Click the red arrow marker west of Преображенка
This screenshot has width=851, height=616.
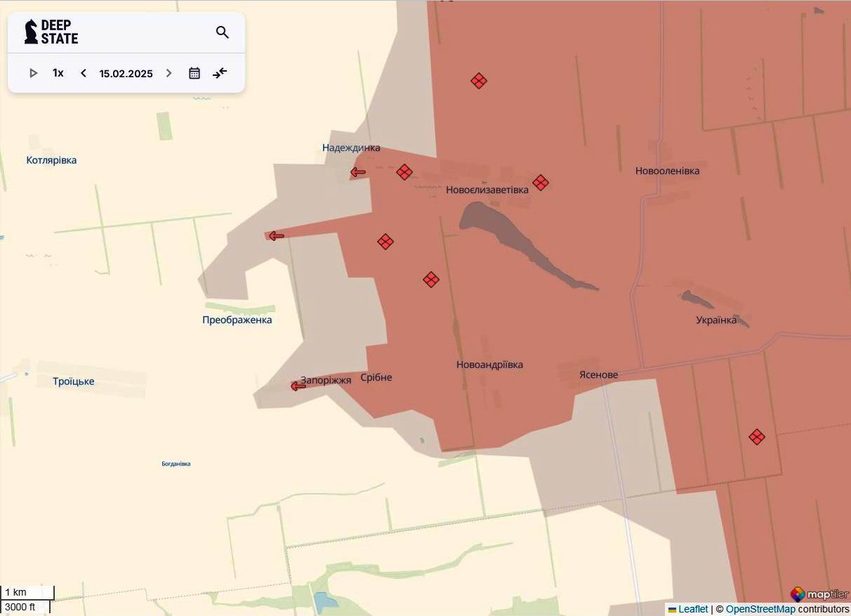tap(275, 235)
